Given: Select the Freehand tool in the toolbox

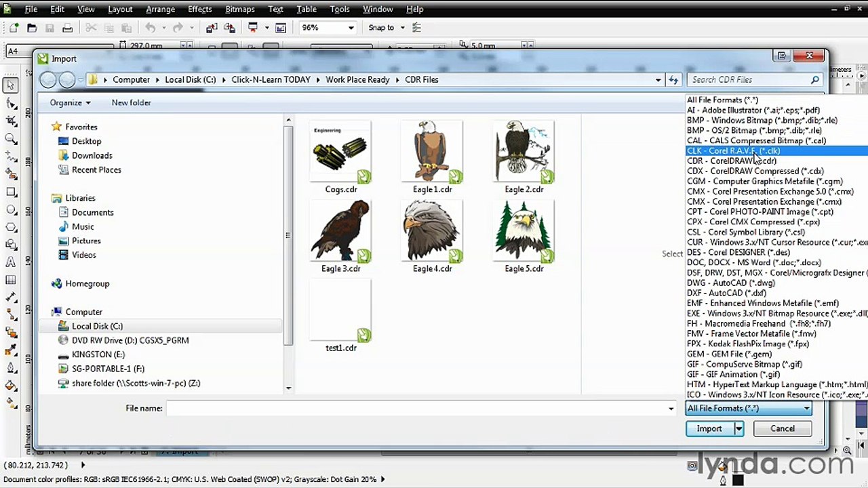Looking at the screenshot, I should 11,156.
